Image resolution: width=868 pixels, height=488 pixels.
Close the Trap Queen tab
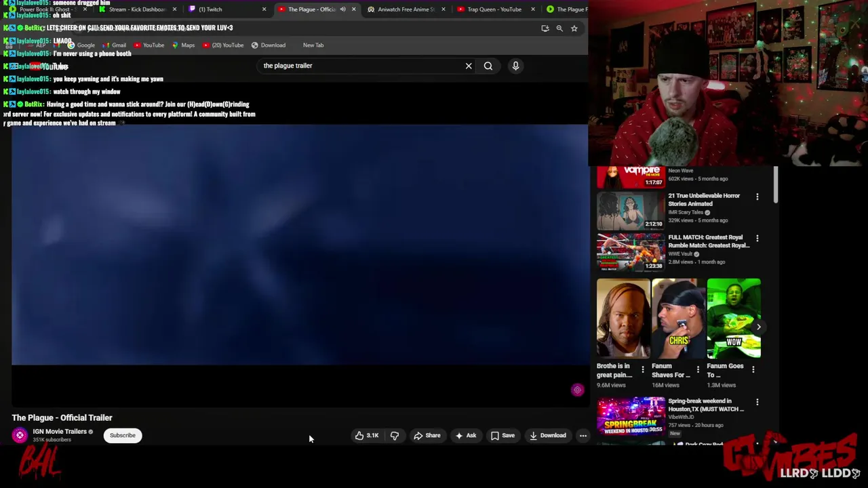pyautogui.click(x=533, y=9)
